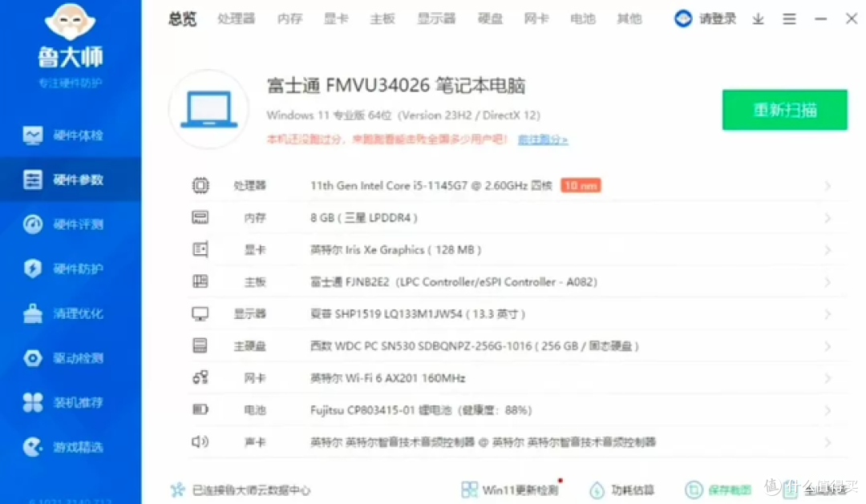The width and height of the screenshot is (866, 504).
Task: Expand the 显卡 row chevron
Action: [x=828, y=250]
